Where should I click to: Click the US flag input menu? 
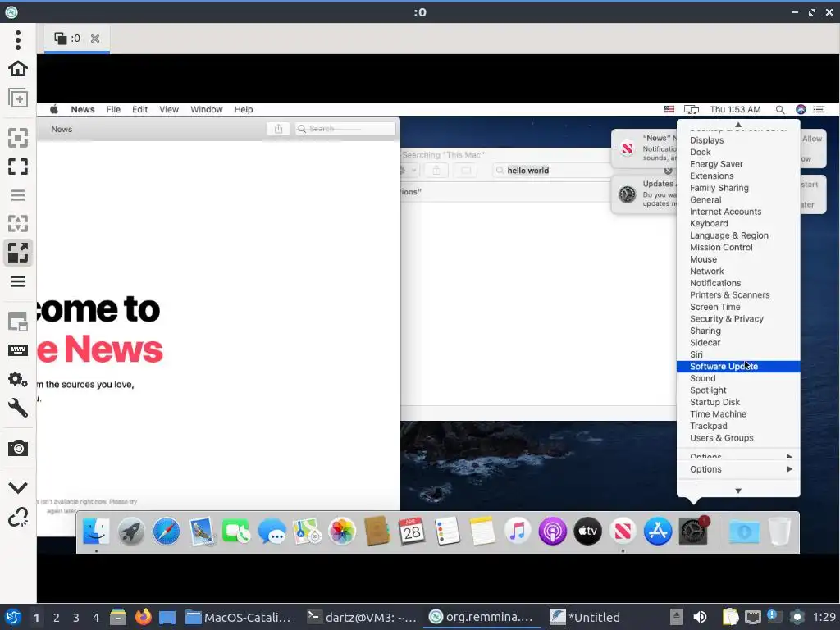click(669, 109)
